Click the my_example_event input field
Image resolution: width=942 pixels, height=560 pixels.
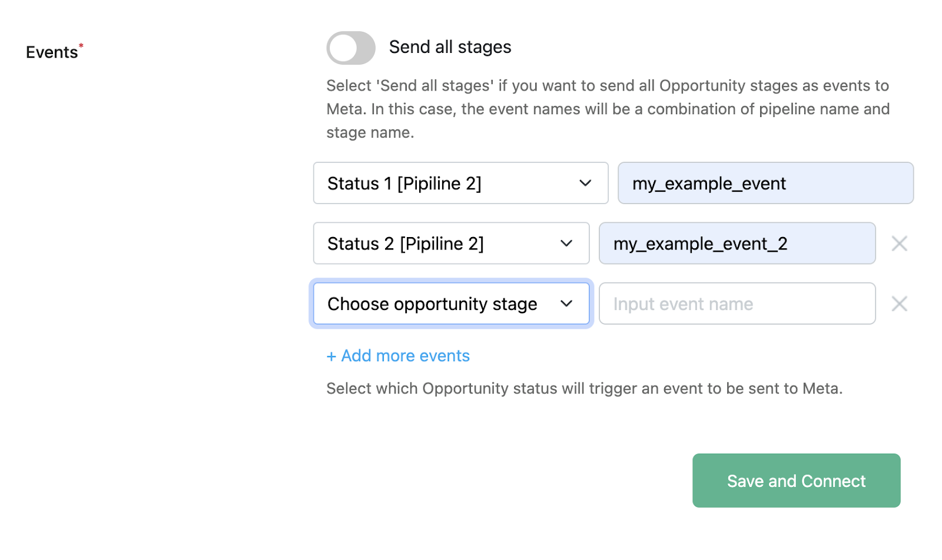(x=765, y=183)
